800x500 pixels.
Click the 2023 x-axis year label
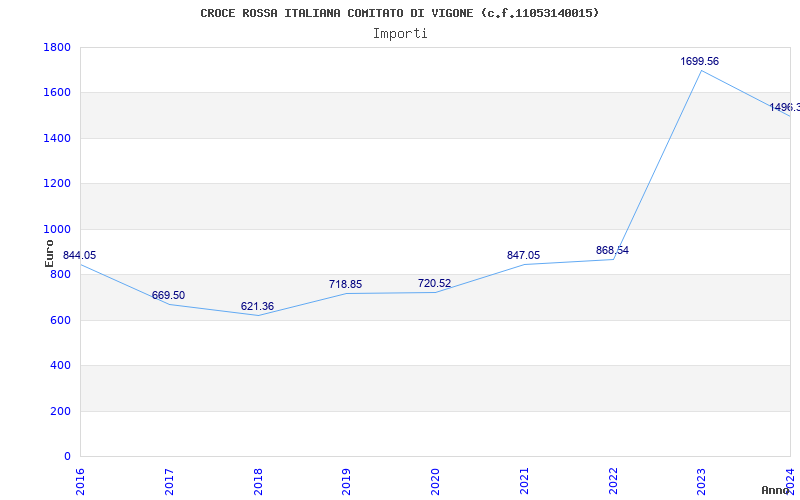click(702, 481)
